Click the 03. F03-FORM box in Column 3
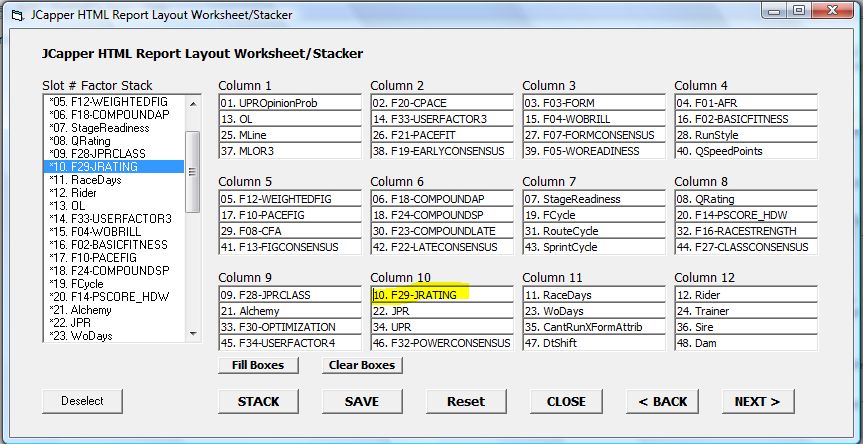 tap(593, 103)
